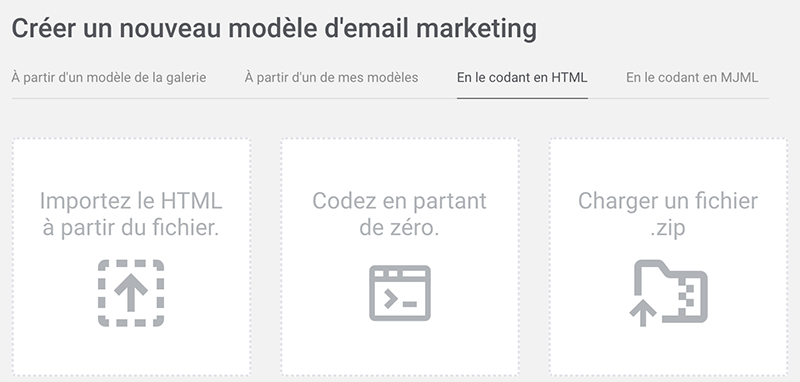Select the 'En le codant en HTML' tab

522,78
